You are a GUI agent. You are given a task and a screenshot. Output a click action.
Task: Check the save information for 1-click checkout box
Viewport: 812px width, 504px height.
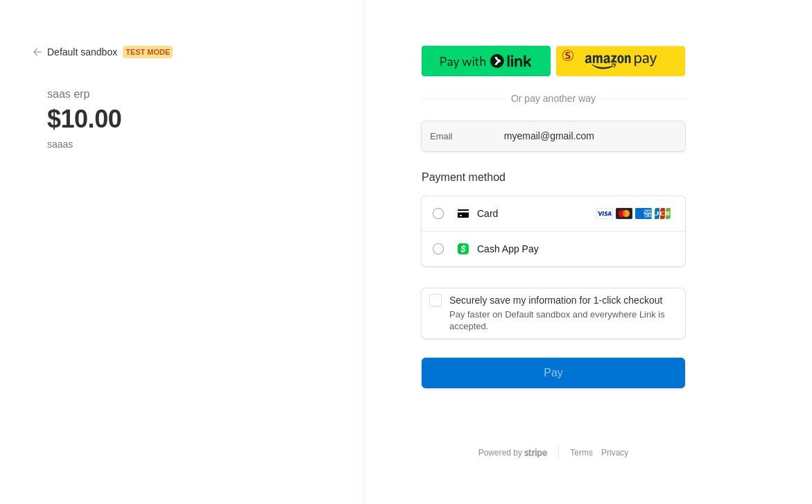click(435, 300)
